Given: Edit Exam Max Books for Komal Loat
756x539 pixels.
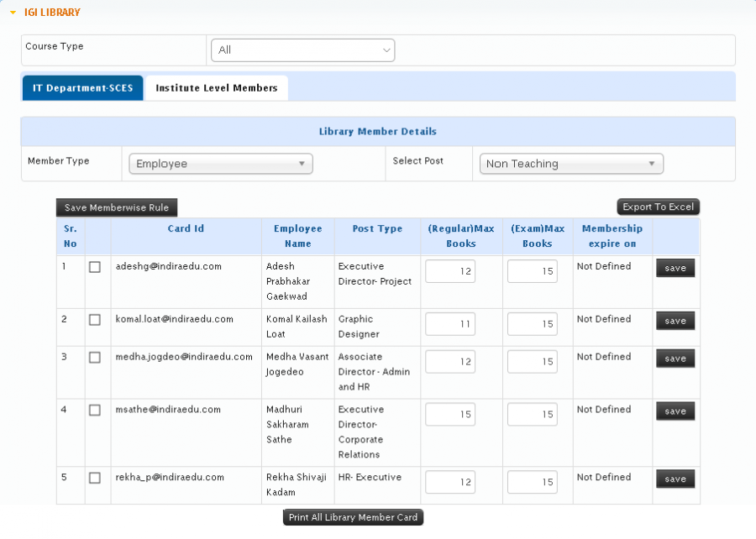Looking at the screenshot, I should 533,324.
